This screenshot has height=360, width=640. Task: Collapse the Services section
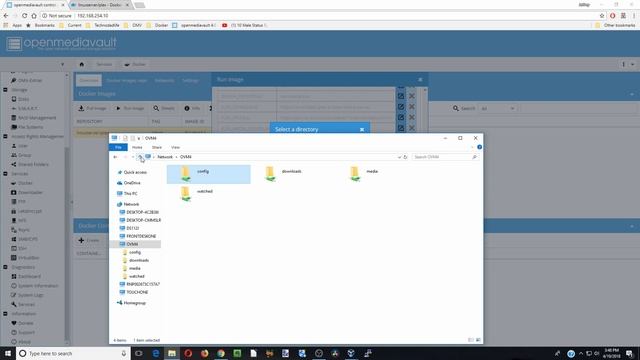(5, 174)
